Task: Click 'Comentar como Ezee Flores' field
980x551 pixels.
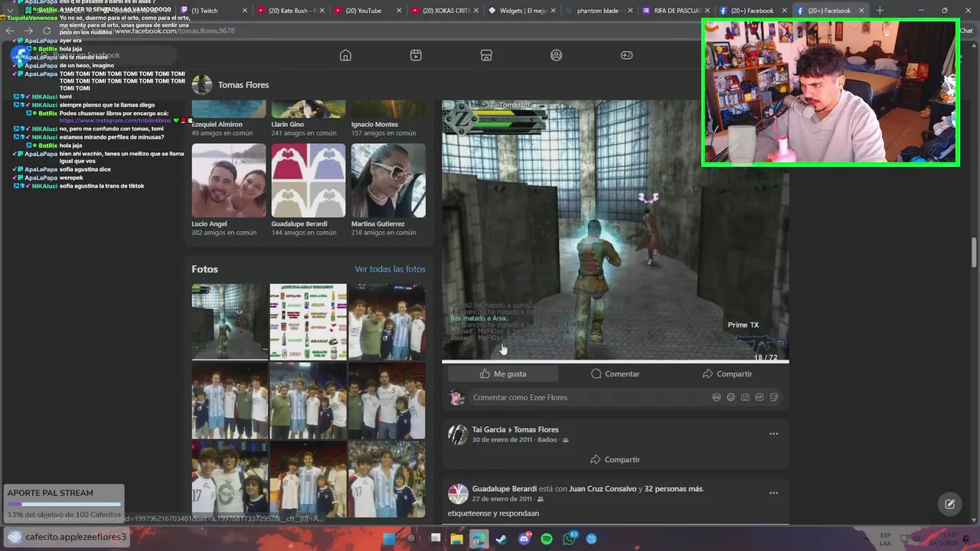Action: pos(590,397)
